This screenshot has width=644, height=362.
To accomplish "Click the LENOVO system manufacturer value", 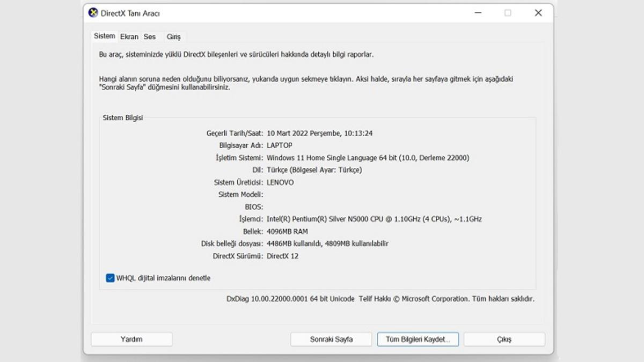I will click(x=280, y=182).
